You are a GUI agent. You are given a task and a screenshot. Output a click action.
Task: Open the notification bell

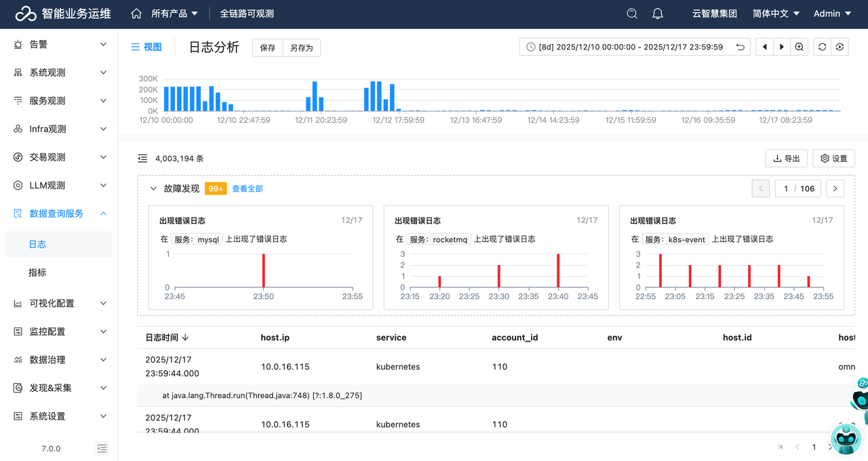[657, 14]
